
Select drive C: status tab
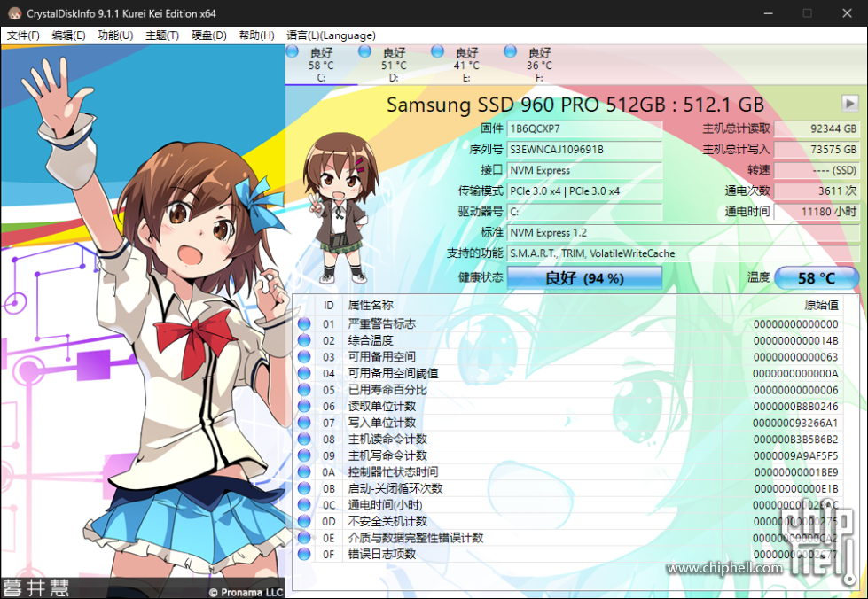pyautogui.click(x=321, y=65)
